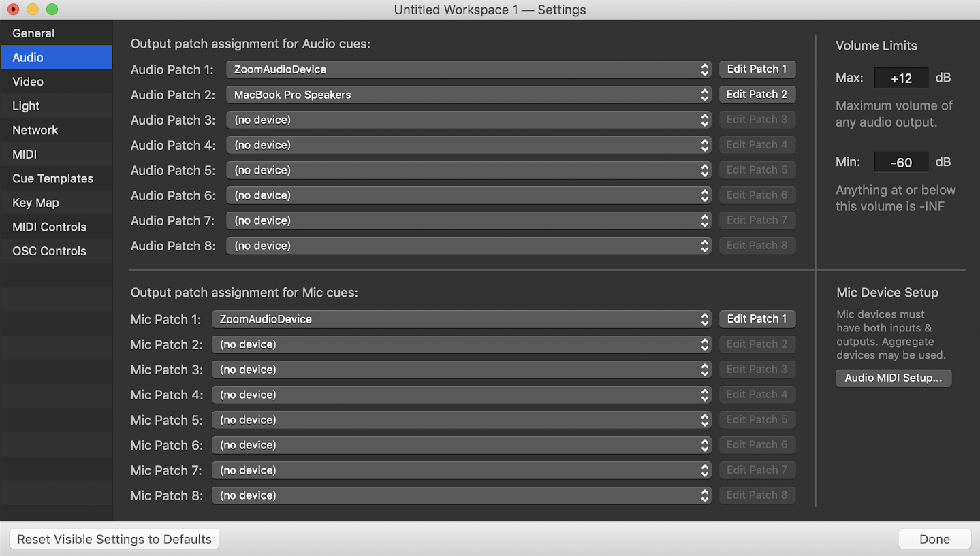
Task: Click the Edit Patch 1 button for Audio
Action: 757,69
